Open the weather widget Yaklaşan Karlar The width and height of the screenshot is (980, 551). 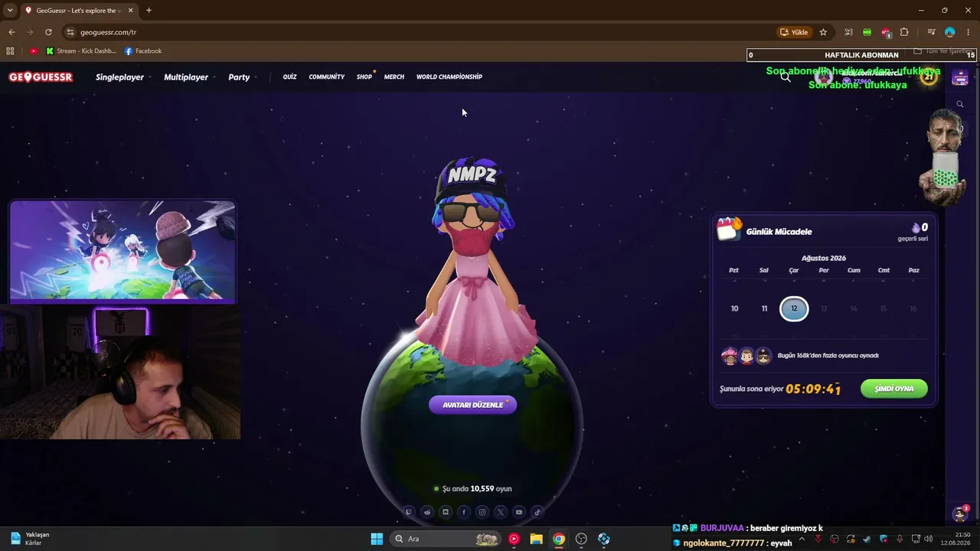click(30, 539)
